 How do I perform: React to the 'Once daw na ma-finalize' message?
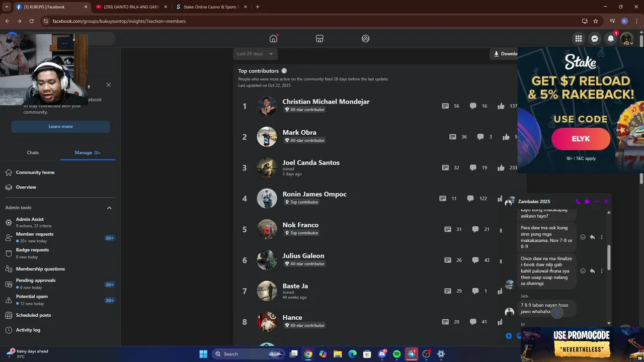click(x=583, y=271)
